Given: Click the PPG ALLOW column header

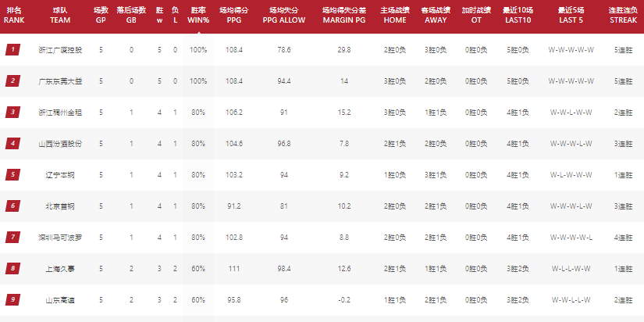Looking at the screenshot, I should tap(284, 15).
